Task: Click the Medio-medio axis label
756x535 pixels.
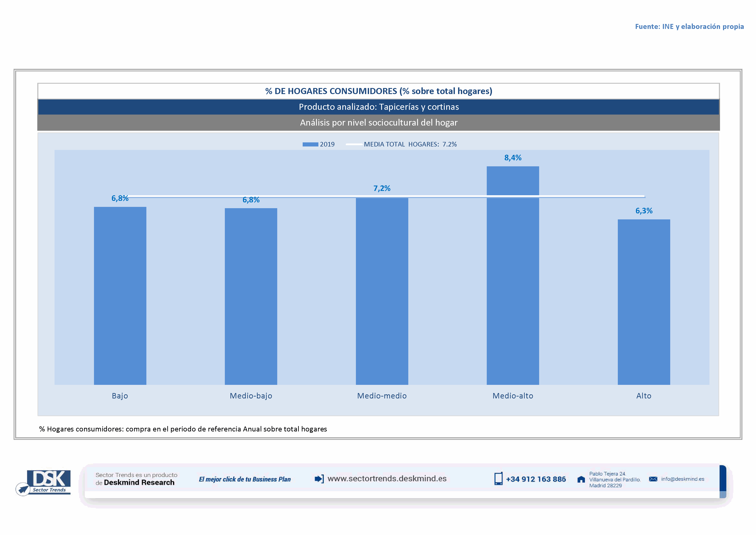Action: point(382,396)
